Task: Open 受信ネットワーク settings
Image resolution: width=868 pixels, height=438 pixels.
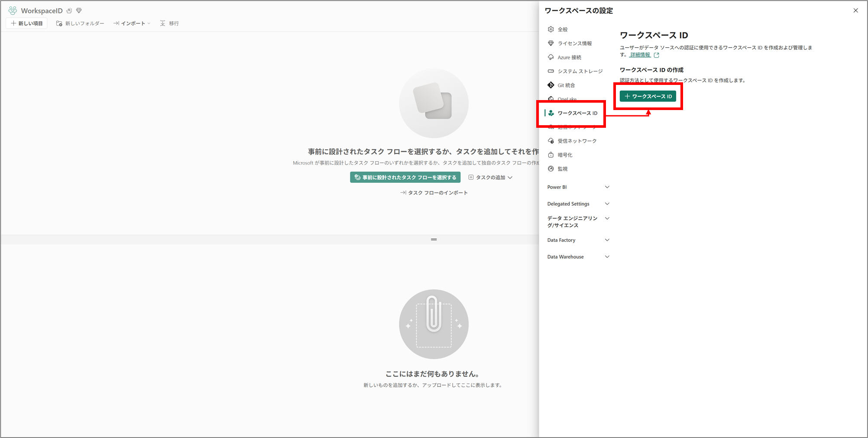Action: 577,141
